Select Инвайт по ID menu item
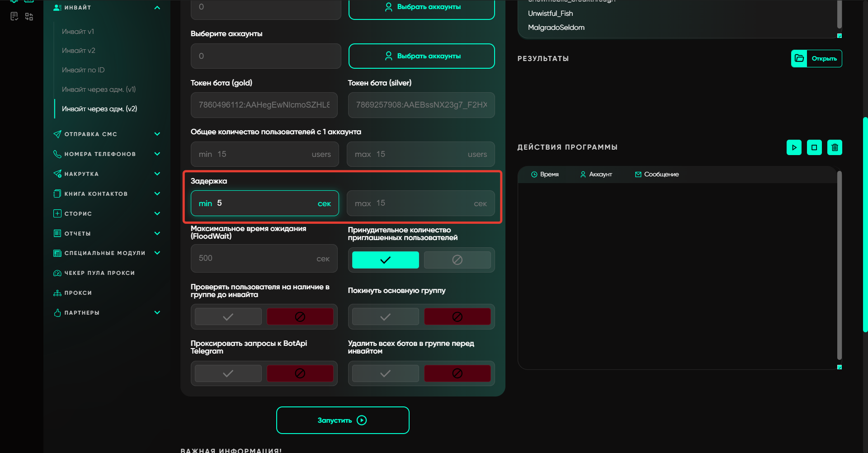This screenshot has width=868, height=453. [83, 70]
